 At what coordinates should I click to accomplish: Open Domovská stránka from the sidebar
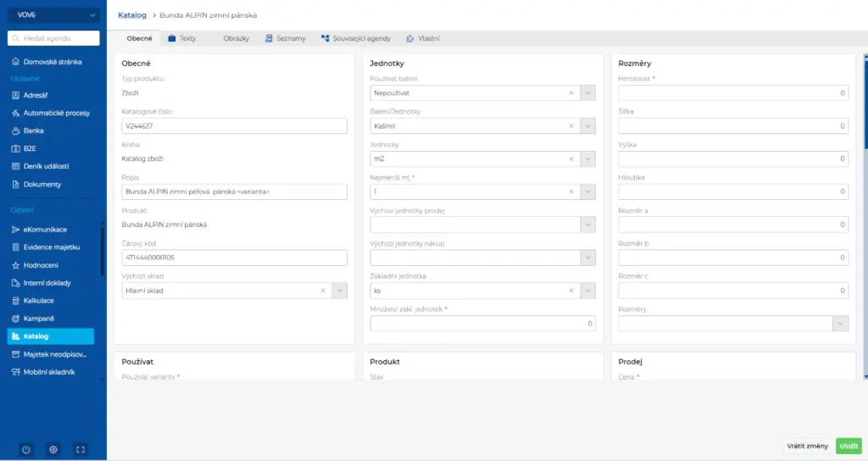pos(53,62)
